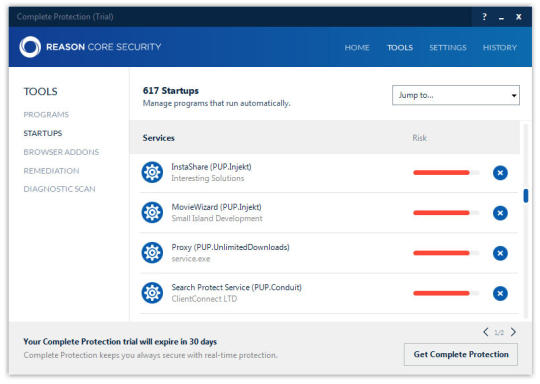Remove the Proxy startup entry
The height and width of the screenshot is (384, 540).
point(500,253)
